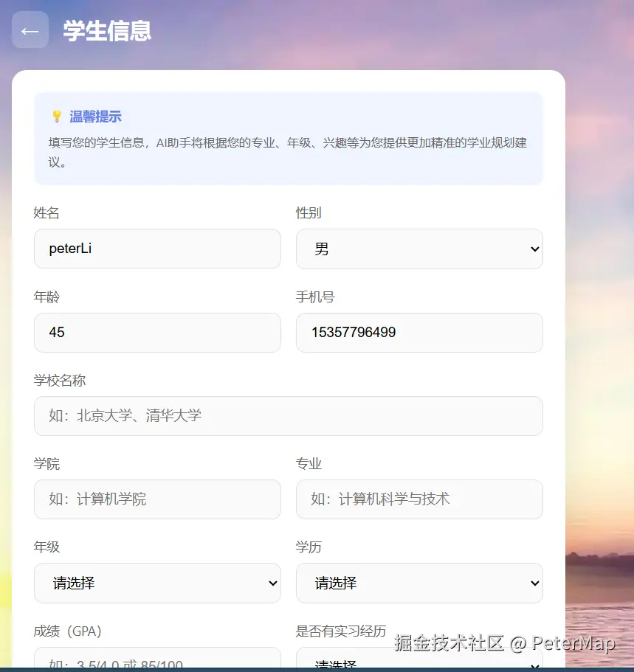Viewport: 634px width, 672px height.
Task: Click the 温馨提示 heading
Action: pyautogui.click(x=95, y=117)
